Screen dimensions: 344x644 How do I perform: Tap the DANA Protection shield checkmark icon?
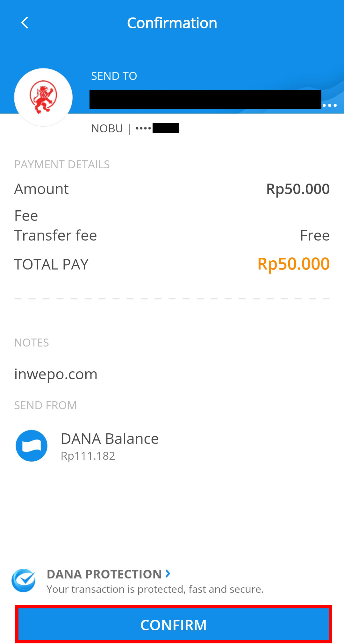(24, 580)
